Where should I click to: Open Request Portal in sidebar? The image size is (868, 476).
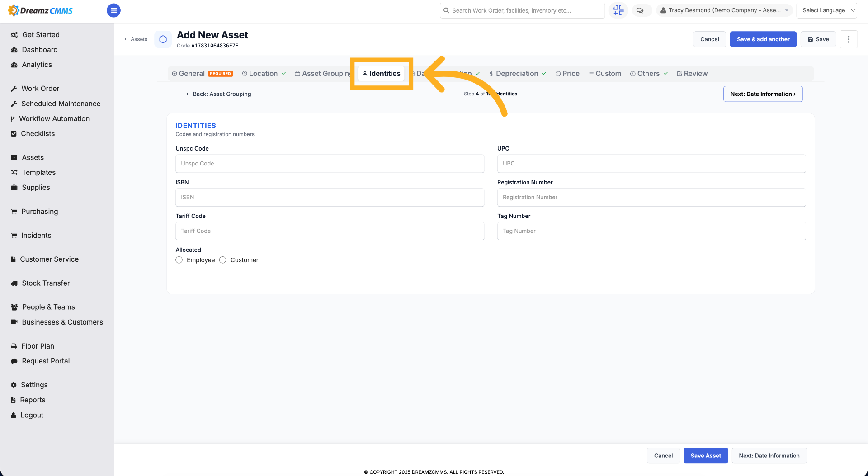click(40, 361)
